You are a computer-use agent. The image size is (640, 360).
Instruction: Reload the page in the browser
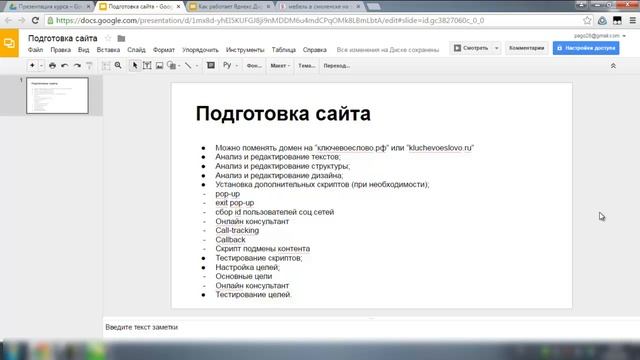tap(35, 20)
